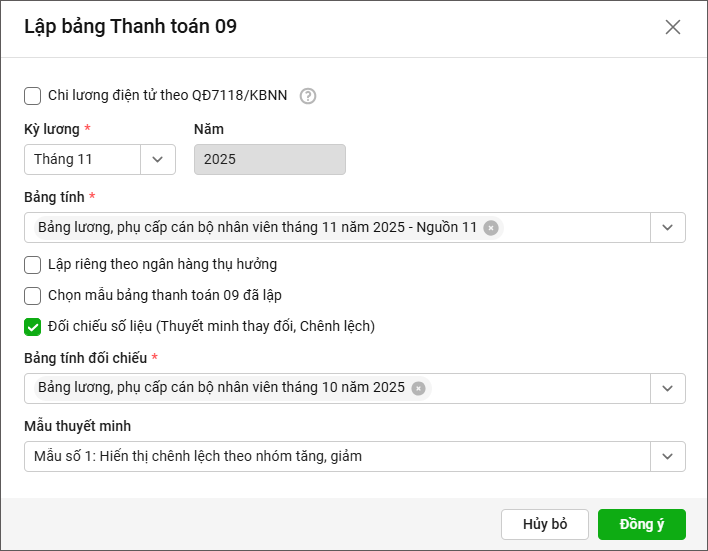Click the Đối chiếu số liệu label text
This screenshot has height=551, width=708.
click(211, 326)
